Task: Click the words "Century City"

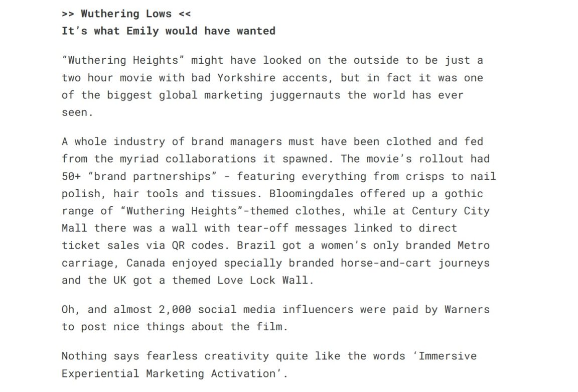Action: pos(451,211)
